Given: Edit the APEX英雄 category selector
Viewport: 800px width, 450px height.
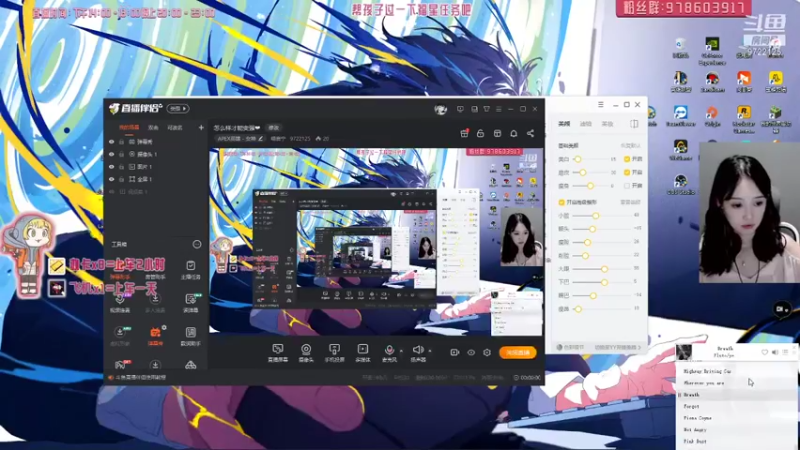Looking at the screenshot, I should [x=240, y=139].
